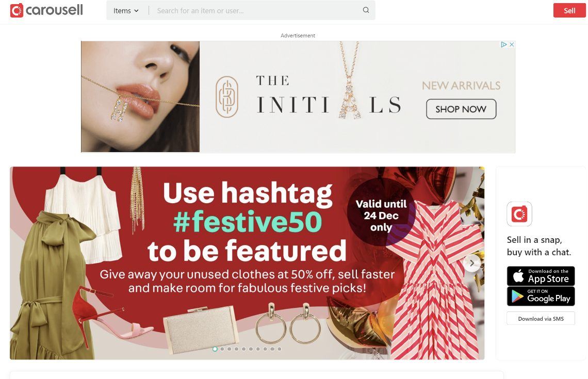Close the advertisement with the X icon
The width and height of the screenshot is (588, 379).
coord(511,44)
